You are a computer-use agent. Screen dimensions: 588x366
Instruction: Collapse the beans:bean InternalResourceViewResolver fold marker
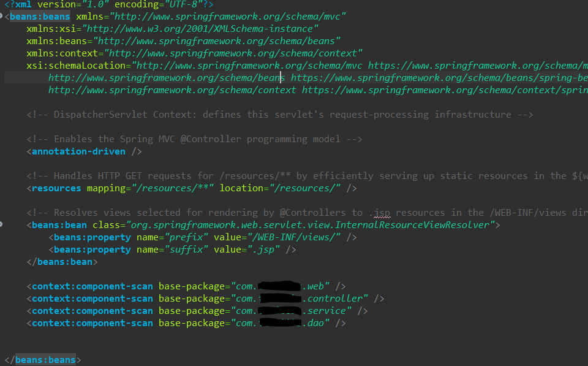pyautogui.click(x=3, y=225)
